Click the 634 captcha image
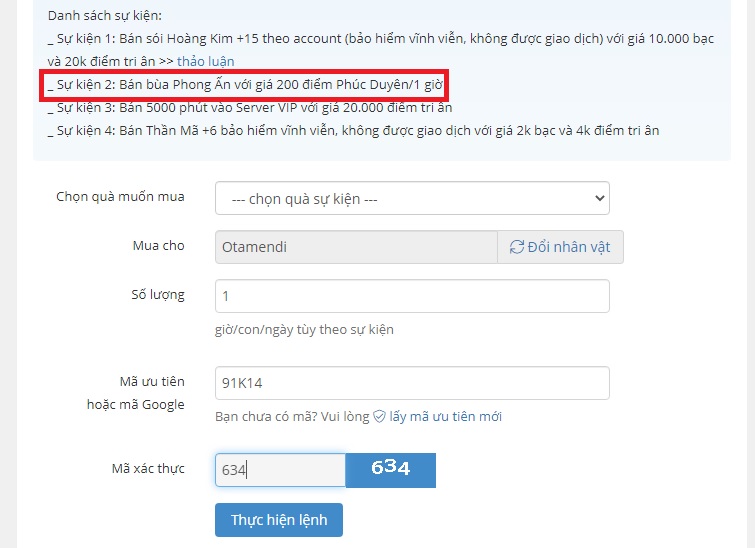This screenshot has height=548, width=755. click(x=391, y=469)
